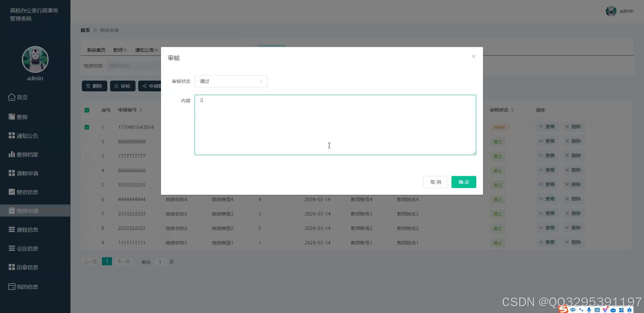This screenshot has height=313, width=644.
Task: Switch to the 通知公告 tab
Action: click(144, 50)
